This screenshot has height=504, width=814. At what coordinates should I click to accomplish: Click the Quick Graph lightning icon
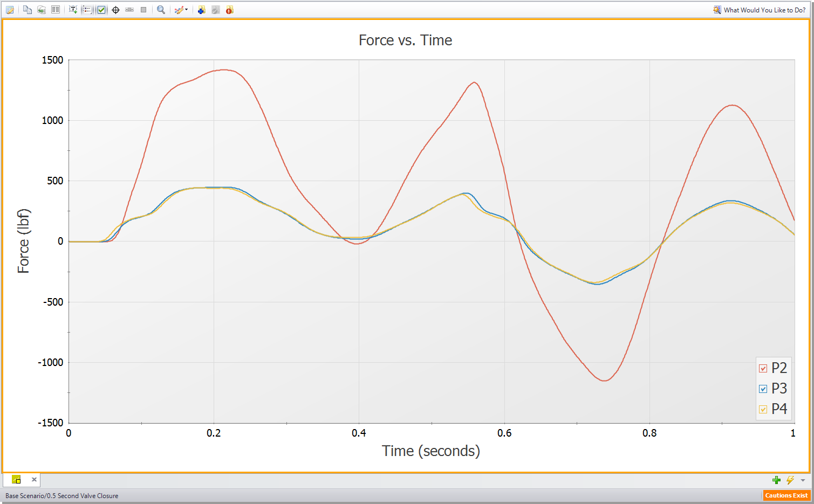coord(790,480)
